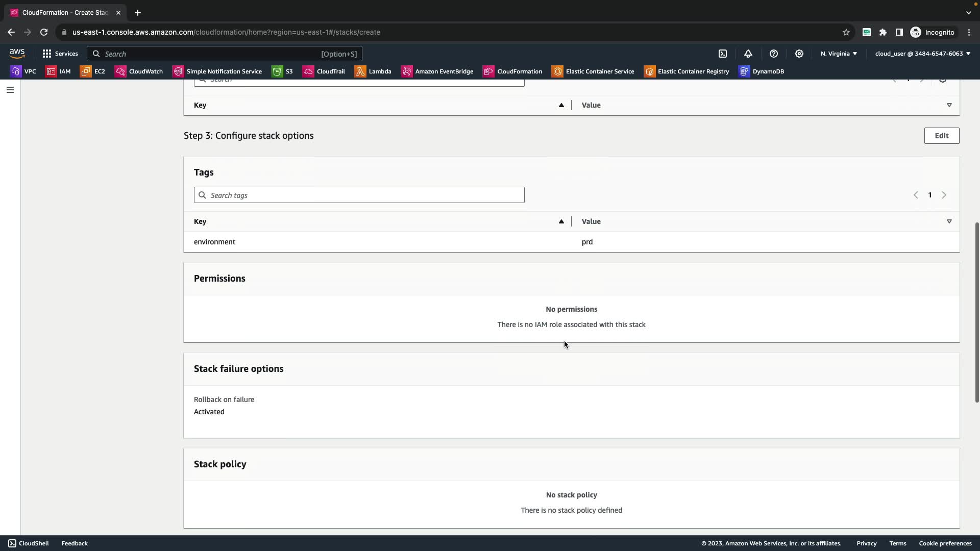The width and height of the screenshot is (980, 551).
Task: Open the DynamoDB shortcut in favorites bar
Action: tap(762, 71)
